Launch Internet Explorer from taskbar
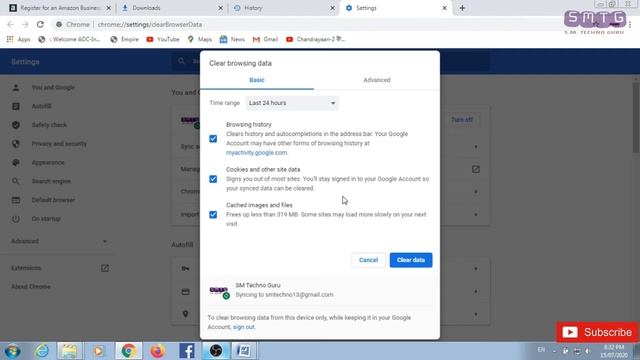Screen dimensions: 640x360 (x=42, y=351)
